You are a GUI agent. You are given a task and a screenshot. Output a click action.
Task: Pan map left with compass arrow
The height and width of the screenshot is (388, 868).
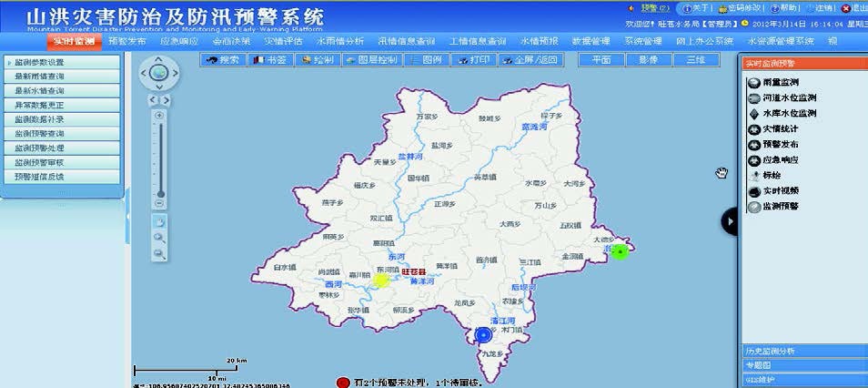tap(144, 73)
